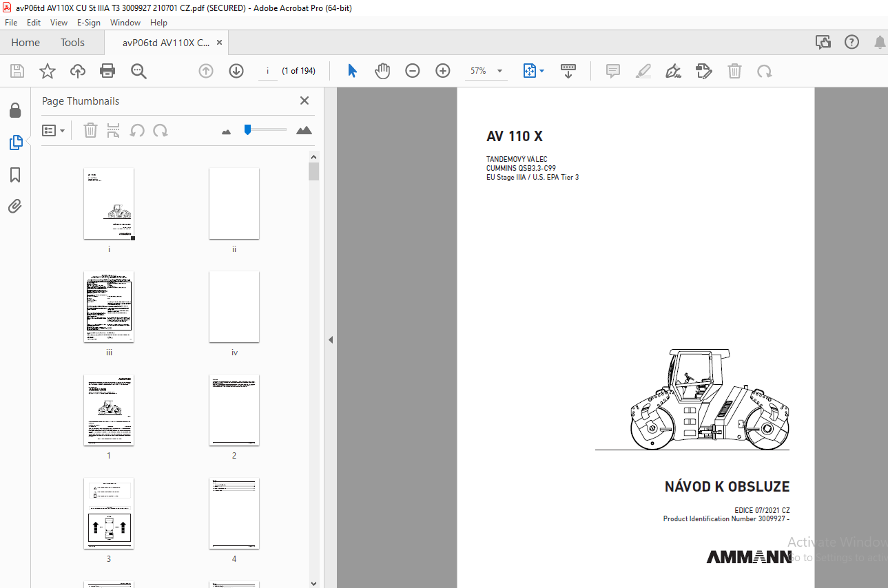This screenshot has width=888, height=588.
Task: Open the Window menu
Action: [x=125, y=23]
